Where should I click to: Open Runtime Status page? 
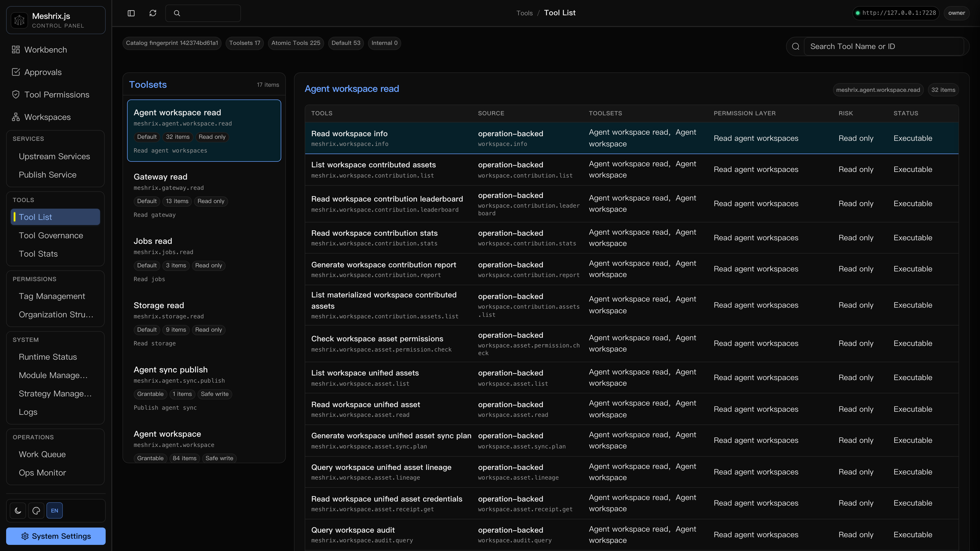(56, 357)
